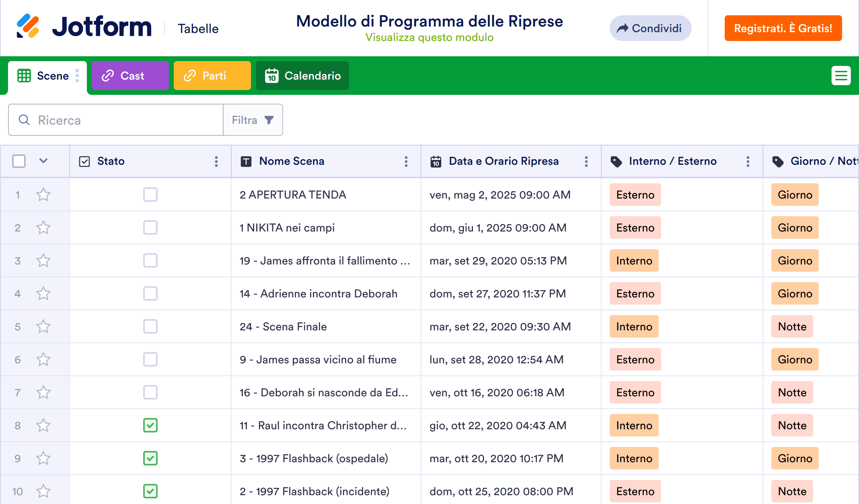
Task: Open Scene tab options dots
Action: 77,76
